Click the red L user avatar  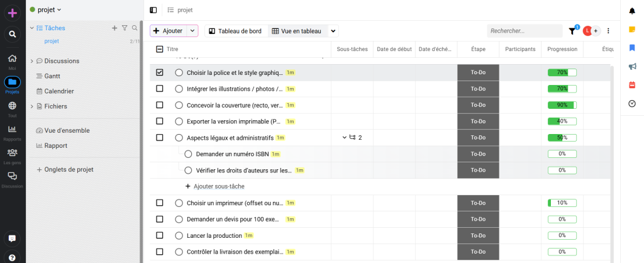pyautogui.click(x=587, y=31)
